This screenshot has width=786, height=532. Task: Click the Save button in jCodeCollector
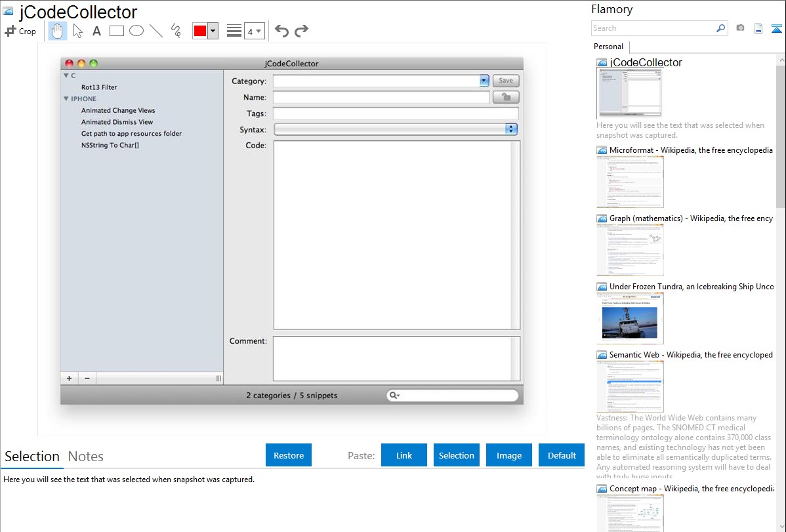coord(505,81)
